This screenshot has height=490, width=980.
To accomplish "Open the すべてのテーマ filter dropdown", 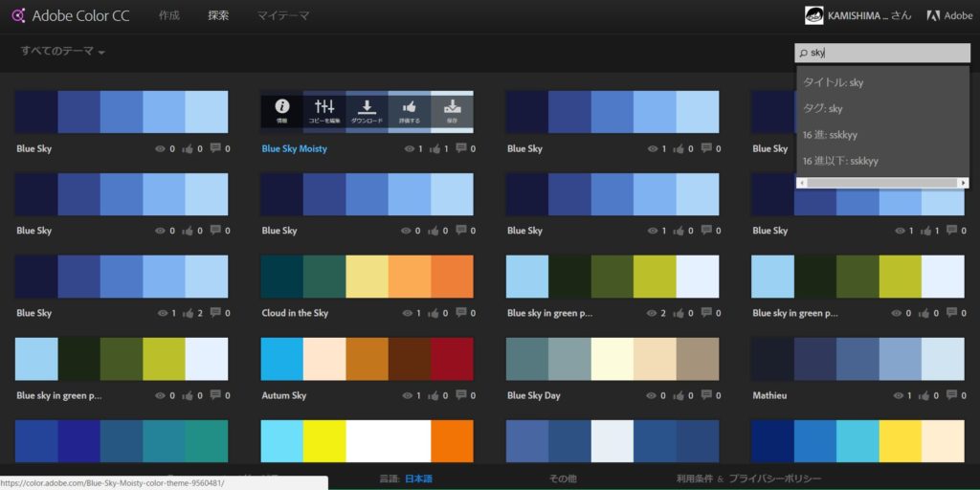I will tap(62, 52).
